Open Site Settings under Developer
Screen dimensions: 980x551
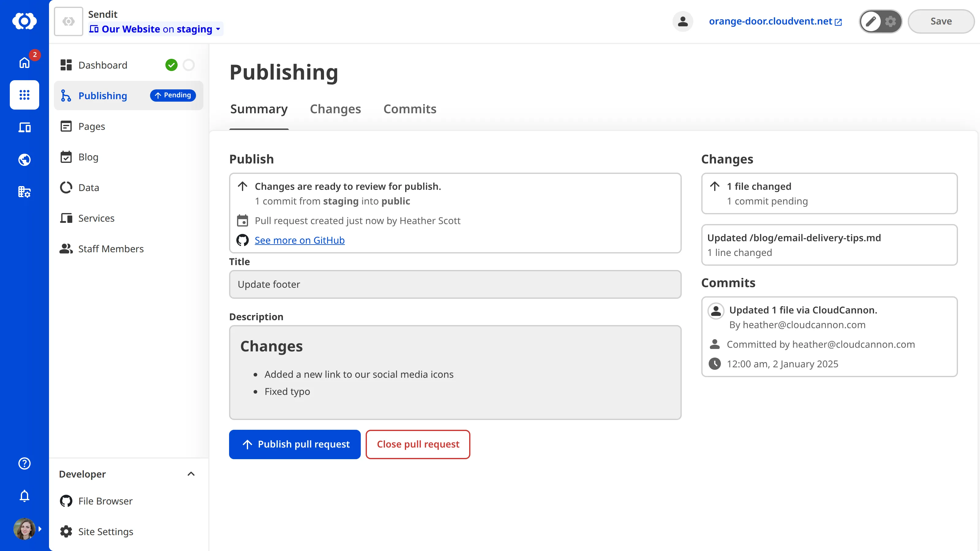click(x=129, y=532)
